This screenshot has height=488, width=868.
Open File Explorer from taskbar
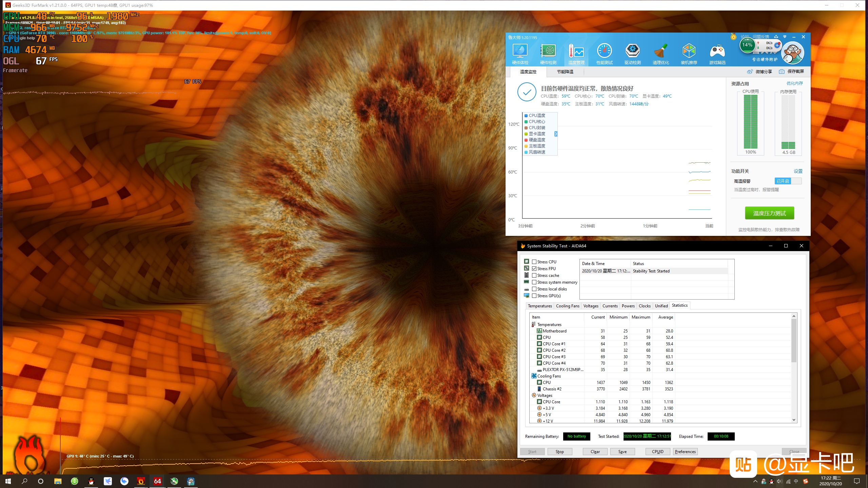coord(58,481)
